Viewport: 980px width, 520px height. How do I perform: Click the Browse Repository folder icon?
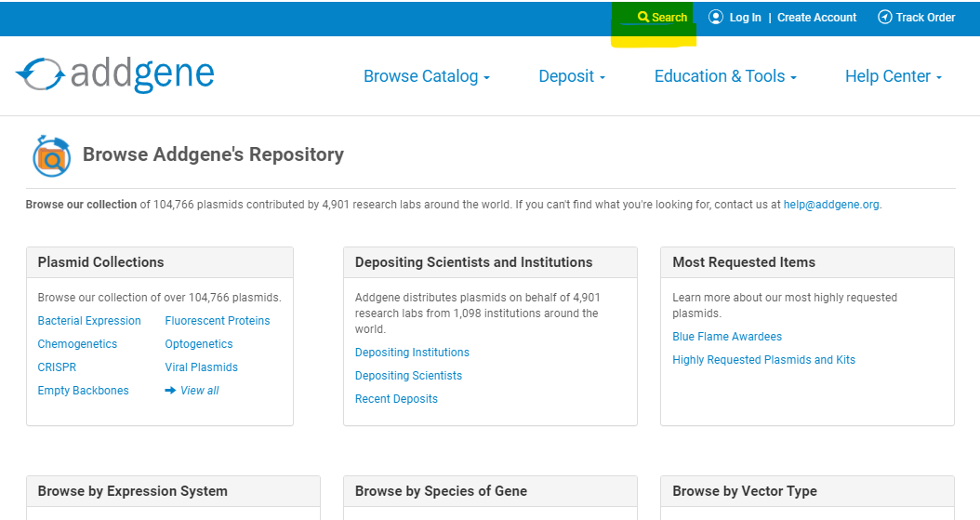pos(51,155)
